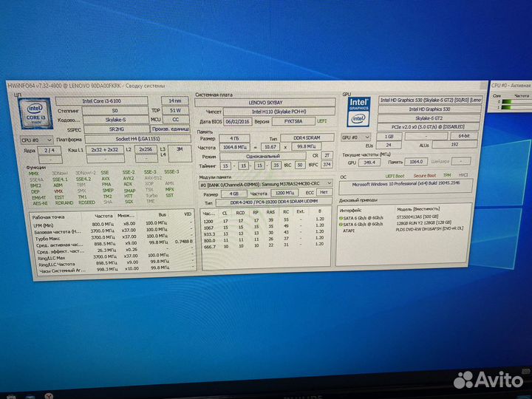The width and height of the screenshot is (532, 399).
Task: Click the 'Одноканальный' memory mode field
Action: coord(263,157)
